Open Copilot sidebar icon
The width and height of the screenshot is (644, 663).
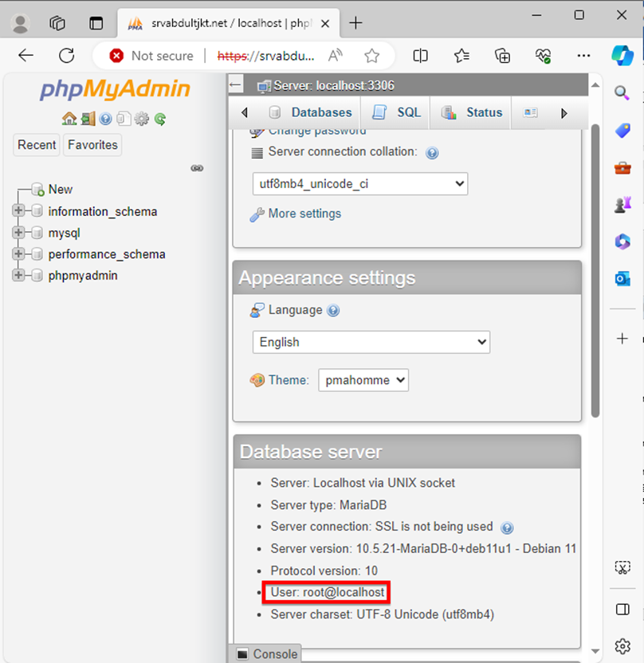pos(622,56)
